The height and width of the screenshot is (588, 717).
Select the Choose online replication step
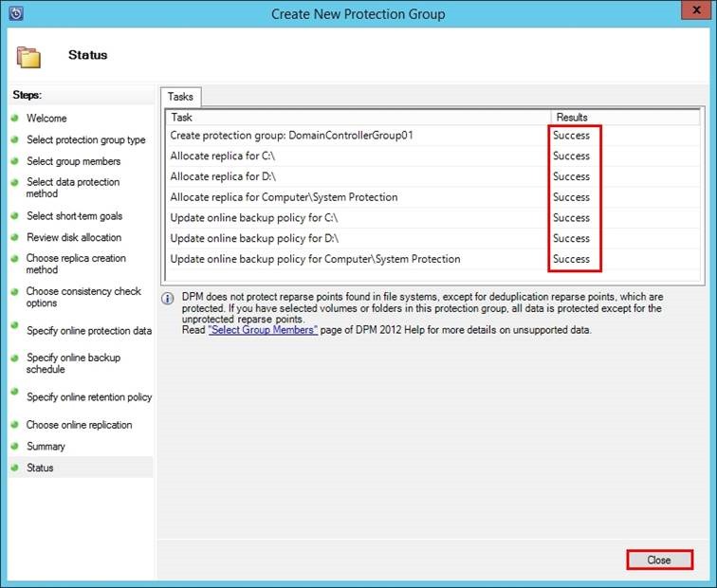click(79, 425)
